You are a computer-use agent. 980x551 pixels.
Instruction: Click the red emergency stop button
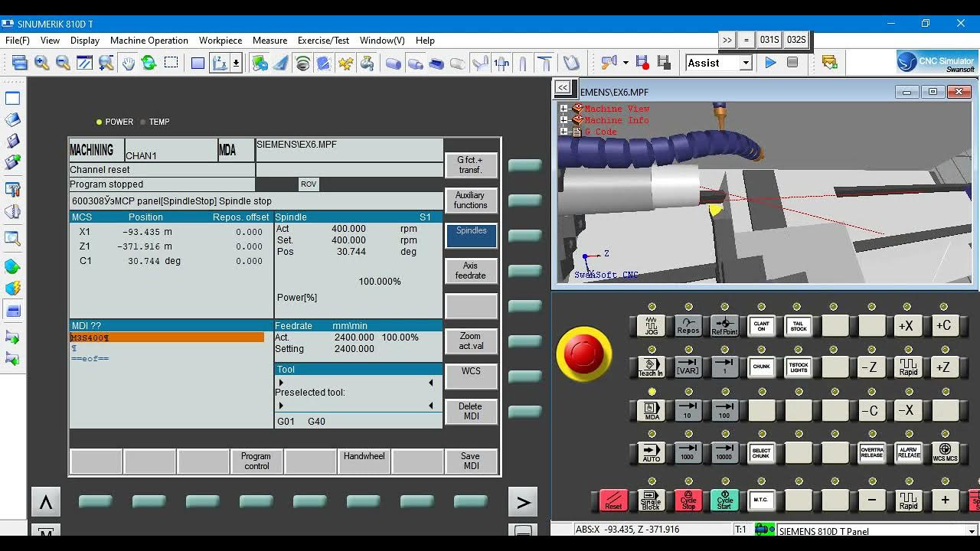(x=583, y=354)
